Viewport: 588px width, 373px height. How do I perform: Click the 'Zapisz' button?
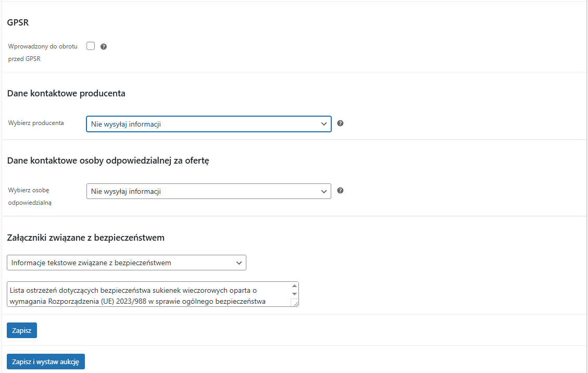point(22,330)
